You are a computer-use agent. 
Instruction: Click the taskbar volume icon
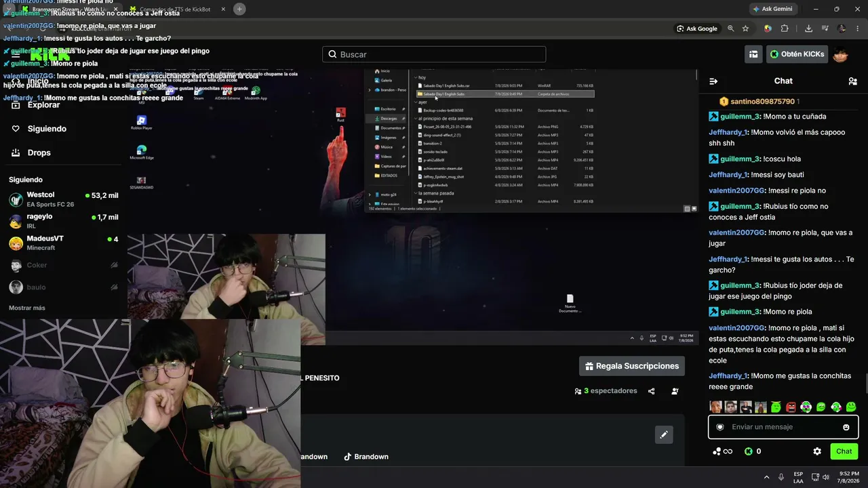pyautogui.click(x=827, y=477)
